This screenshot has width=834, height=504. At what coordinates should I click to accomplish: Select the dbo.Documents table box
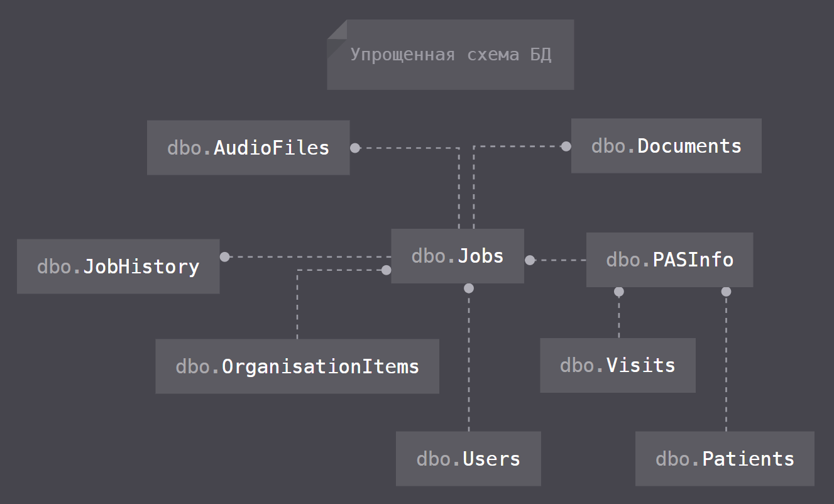[x=666, y=146]
